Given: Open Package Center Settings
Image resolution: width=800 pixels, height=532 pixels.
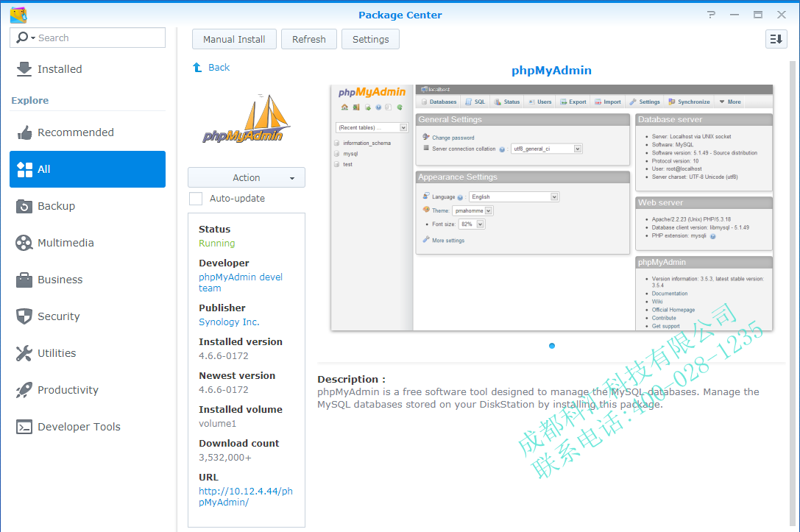Looking at the screenshot, I should [x=370, y=39].
